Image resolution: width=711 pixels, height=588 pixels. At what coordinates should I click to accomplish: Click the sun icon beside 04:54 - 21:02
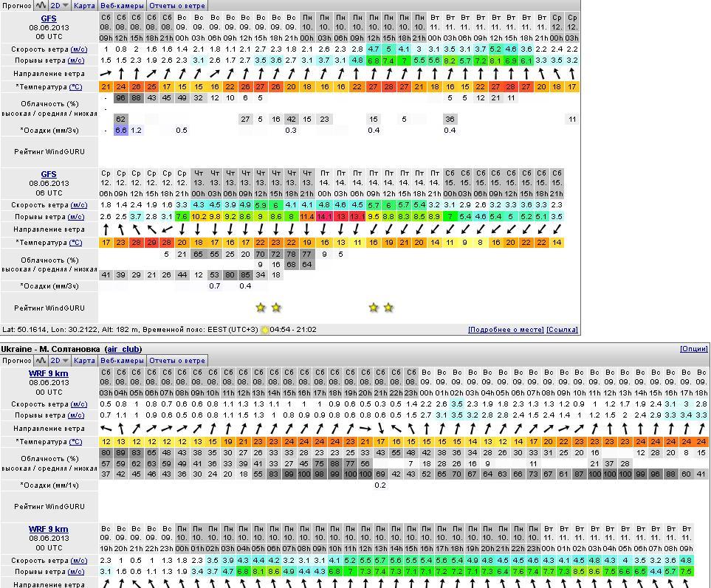(265, 330)
